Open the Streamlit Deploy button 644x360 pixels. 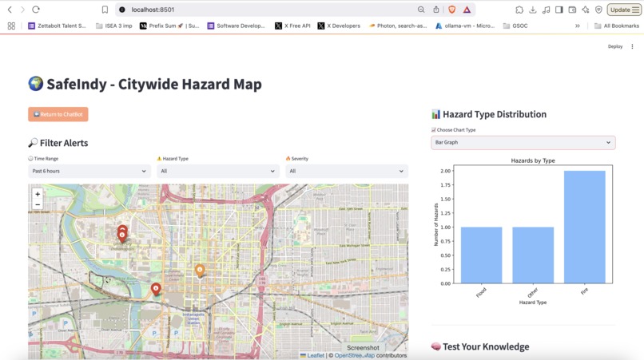click(x=615, y=46)
